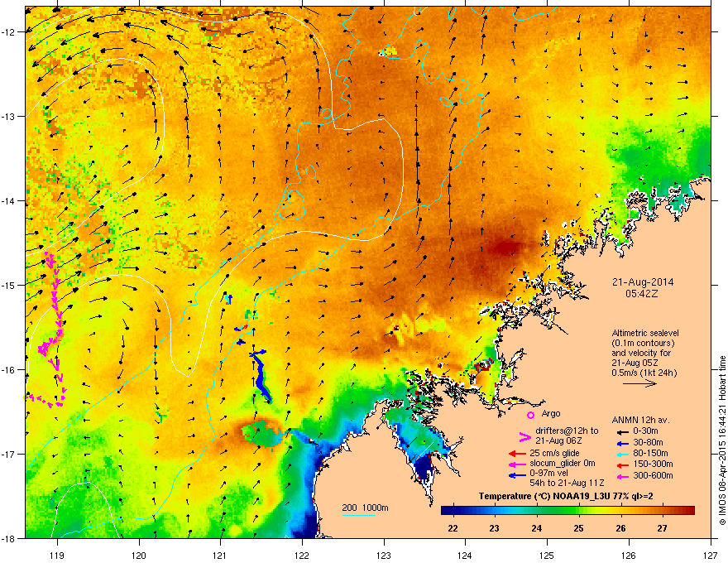Click the '0-97m vel' legend label
The width and height of the screenshot is (728, 563).
(x=548, y=474)
